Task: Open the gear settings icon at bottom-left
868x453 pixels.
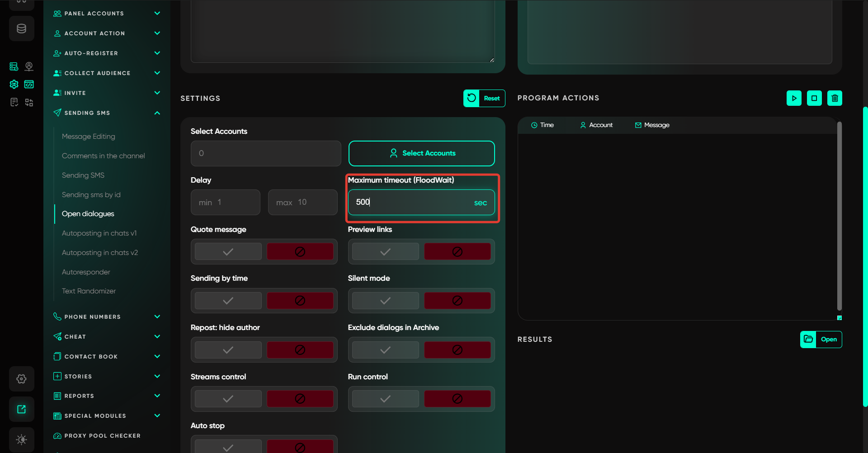Action: 21,379
